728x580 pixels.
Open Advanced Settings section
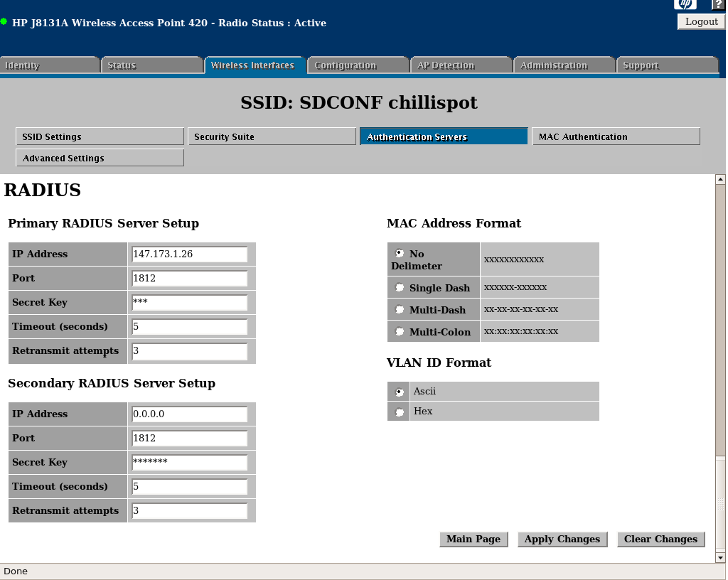pos(100,158)
